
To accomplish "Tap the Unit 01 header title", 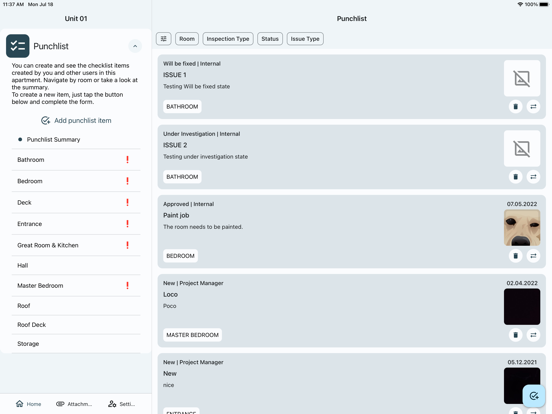I will (76, 19).
